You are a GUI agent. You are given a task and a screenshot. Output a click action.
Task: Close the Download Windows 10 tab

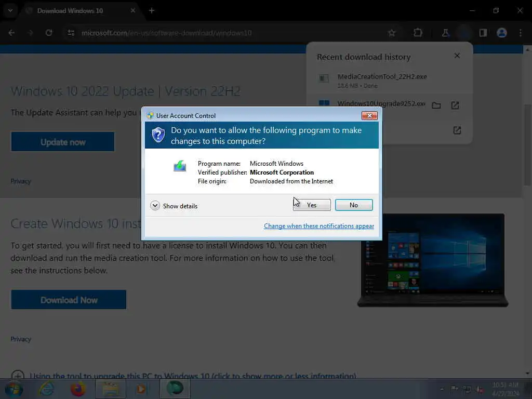132,10
